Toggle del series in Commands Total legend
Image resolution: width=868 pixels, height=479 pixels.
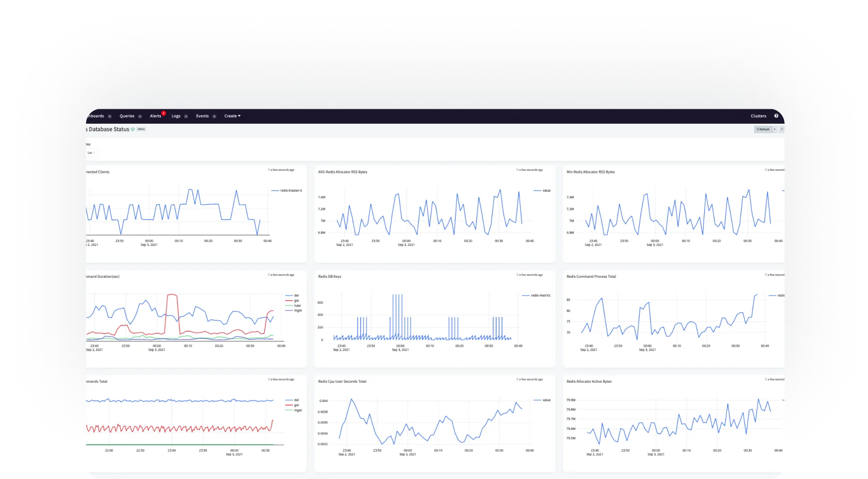292,400
